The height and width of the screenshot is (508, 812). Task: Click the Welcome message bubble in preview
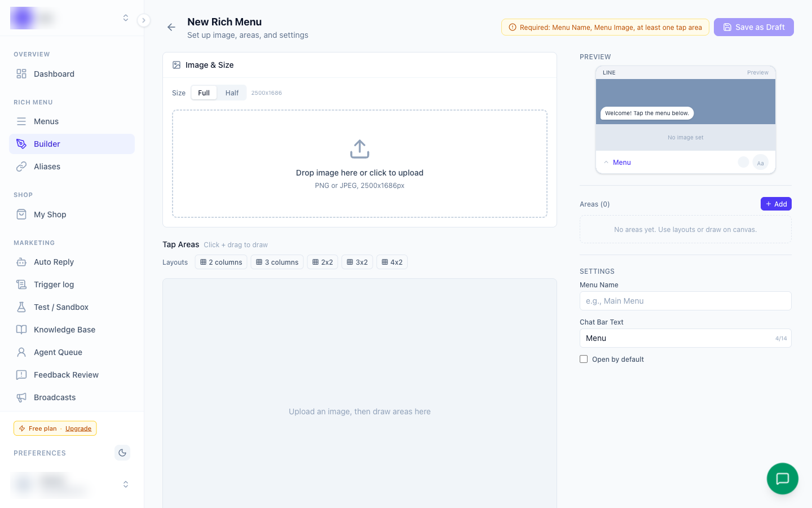pos(647,113)
